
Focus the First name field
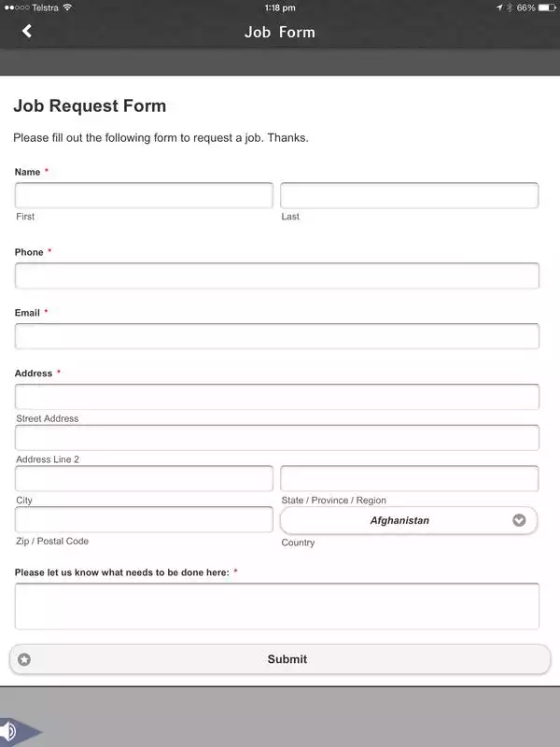point(144,195)
